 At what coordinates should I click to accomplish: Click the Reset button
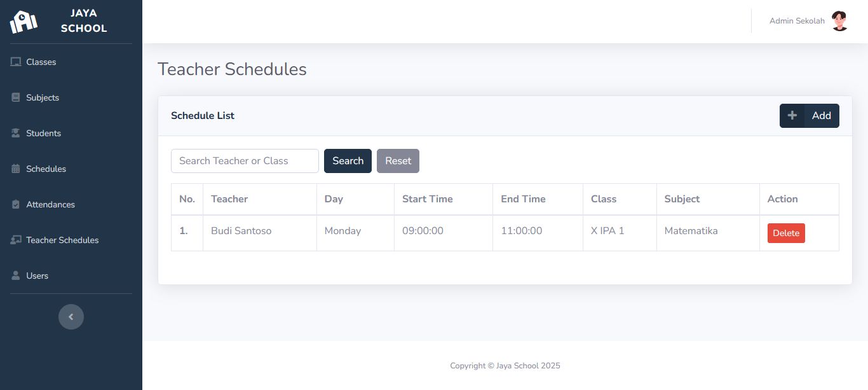[x=398, y=161]
